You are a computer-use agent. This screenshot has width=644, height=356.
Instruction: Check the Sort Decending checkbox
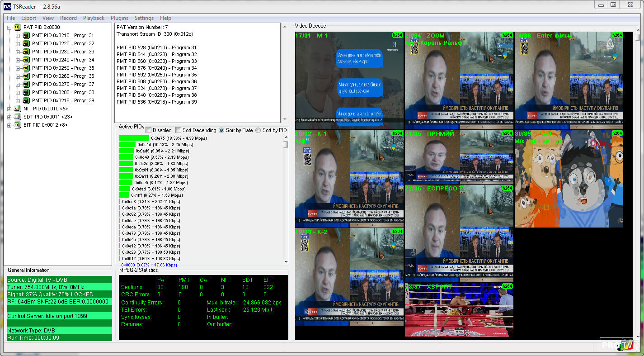(179, 130)
